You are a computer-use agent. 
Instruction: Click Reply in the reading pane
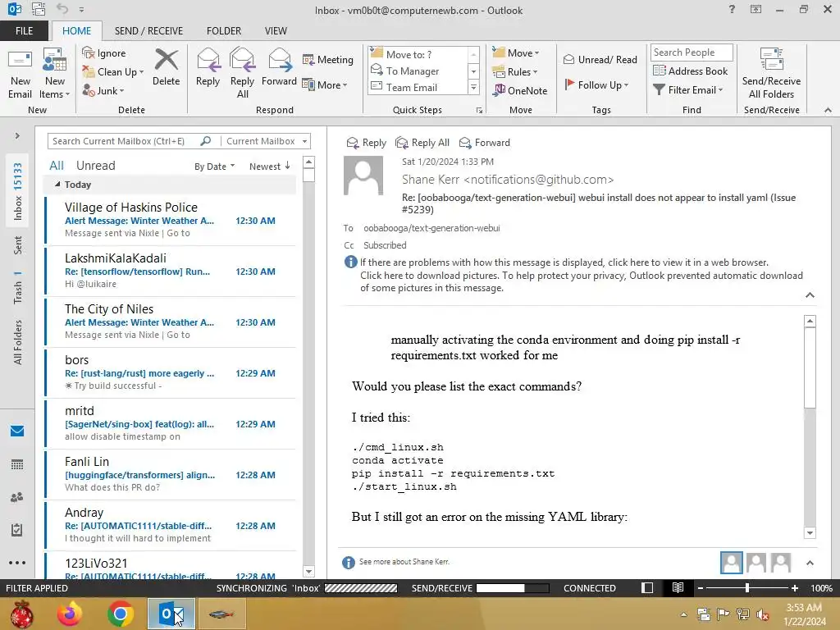pyautogui.click(x=367, y=143)
